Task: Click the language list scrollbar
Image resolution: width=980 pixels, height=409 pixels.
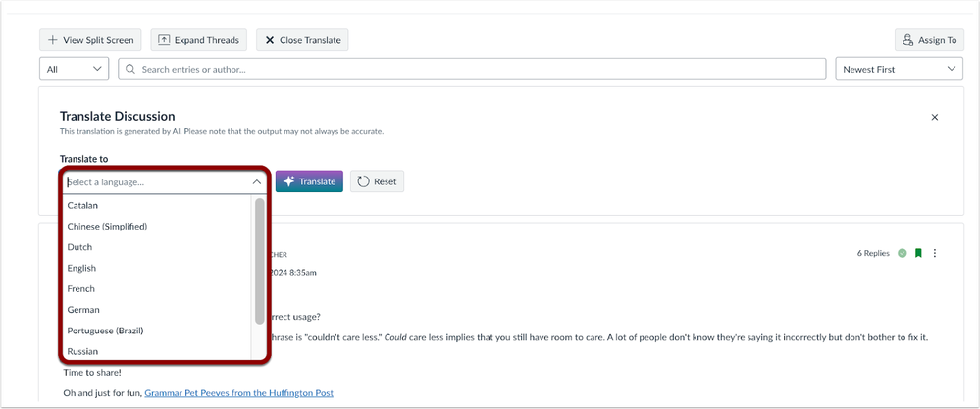Action: tap(260, 253)
